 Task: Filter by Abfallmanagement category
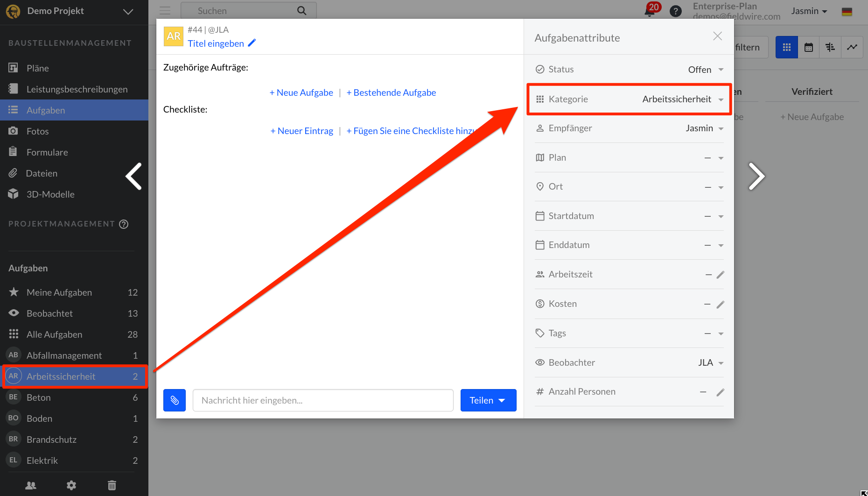click(x=74, y=355)
